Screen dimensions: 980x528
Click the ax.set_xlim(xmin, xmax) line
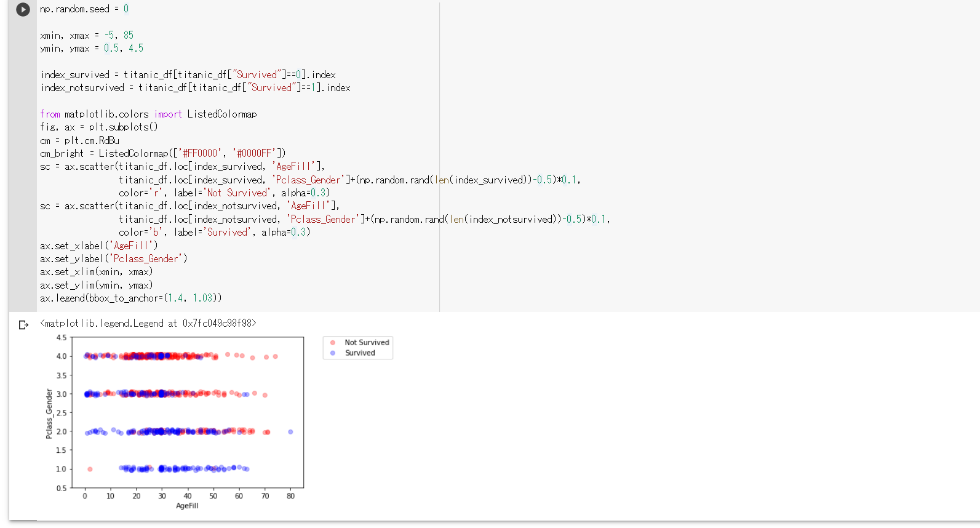97,271
